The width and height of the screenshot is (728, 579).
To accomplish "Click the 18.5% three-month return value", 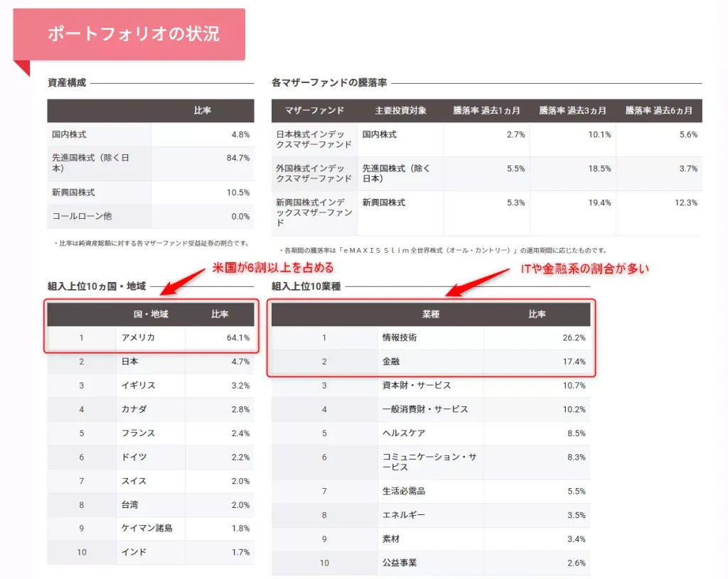I will [599, 168].
